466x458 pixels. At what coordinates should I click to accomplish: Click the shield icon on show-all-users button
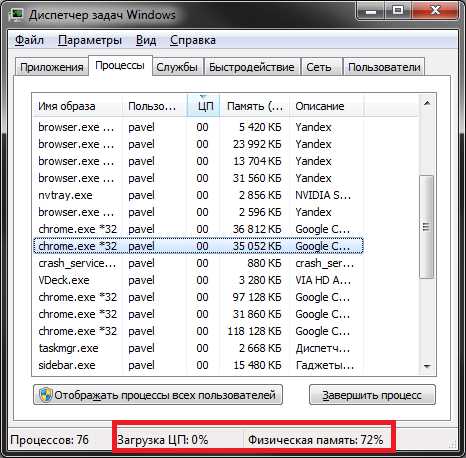(46, 395)
